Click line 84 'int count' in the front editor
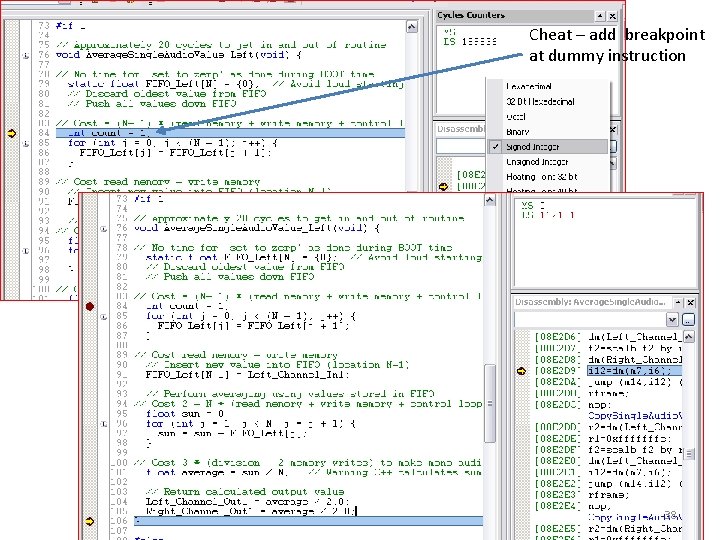The image size is (720, 540). [x=186, y=306]
